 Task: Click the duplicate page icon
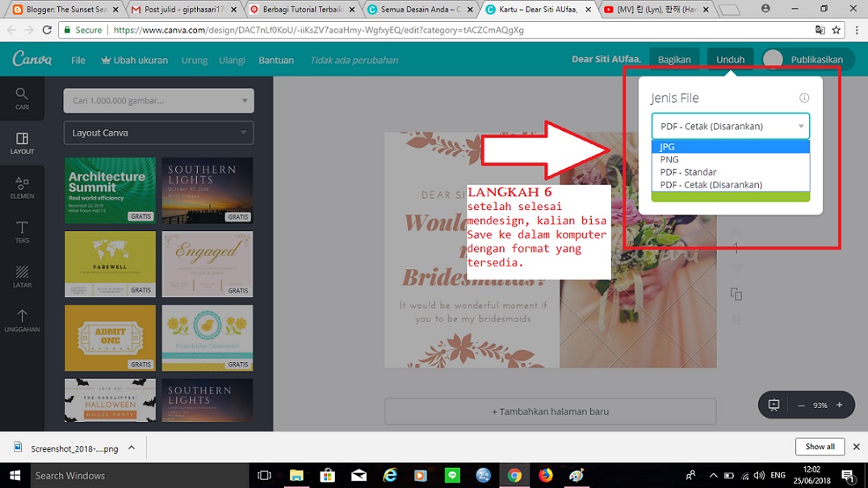pos(736,294)
